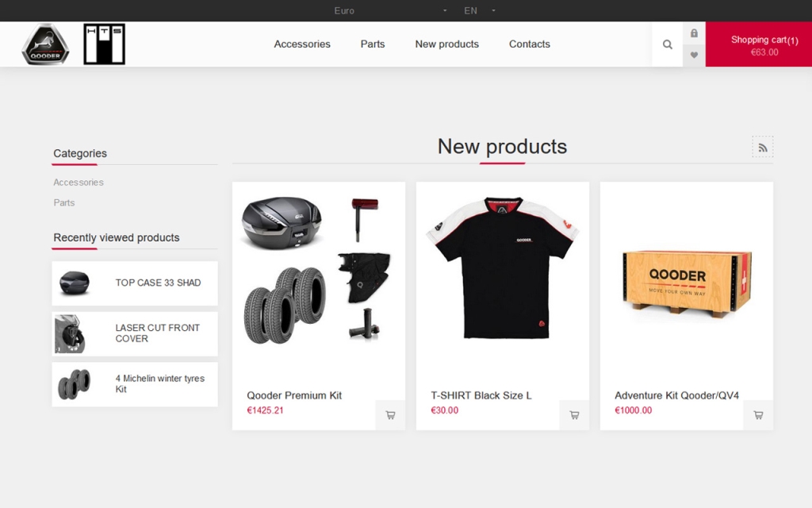
Task: Select Parts in Categories sidebar
Action: pyautogui.click(x=64, y=202)
